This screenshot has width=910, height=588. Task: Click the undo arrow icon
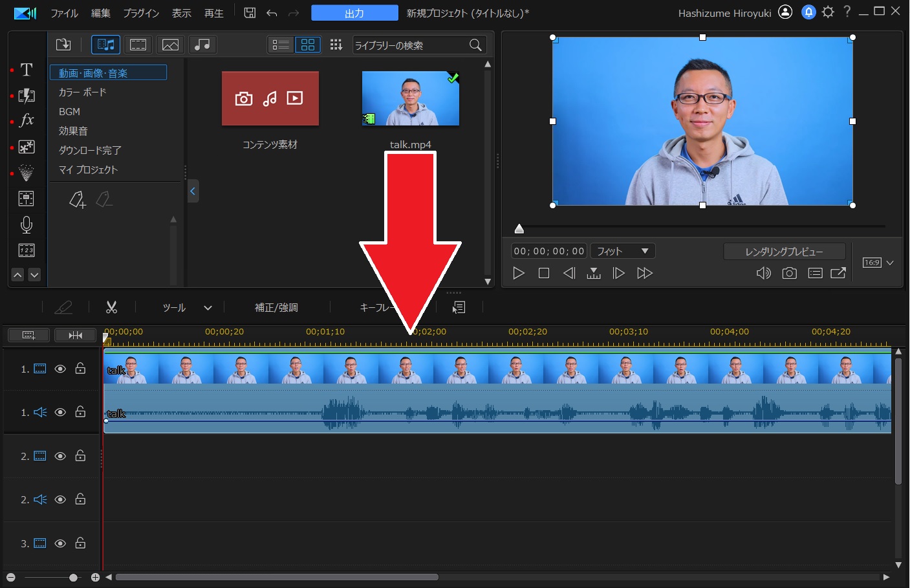272,13
